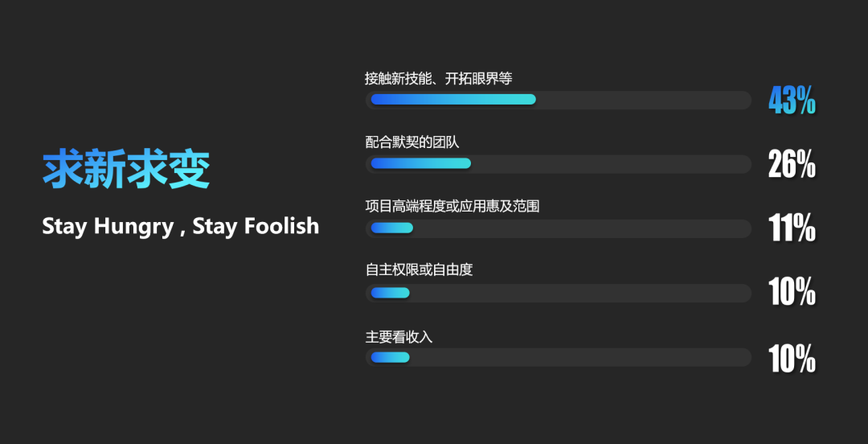This screenshot has height=444, width=868.
Task: Click the empty gray track of the 26% bar
Action: tap(609, 164)
